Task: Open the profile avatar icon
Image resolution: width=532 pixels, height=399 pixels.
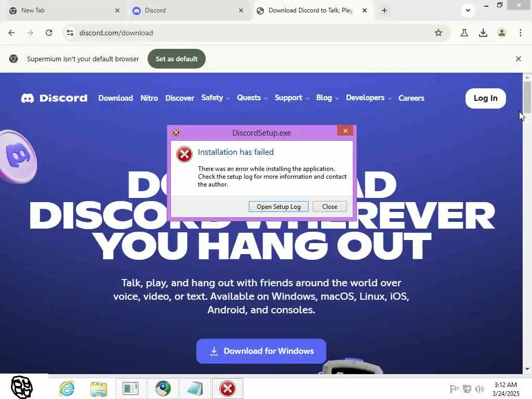Action: (x=502, y=33)
